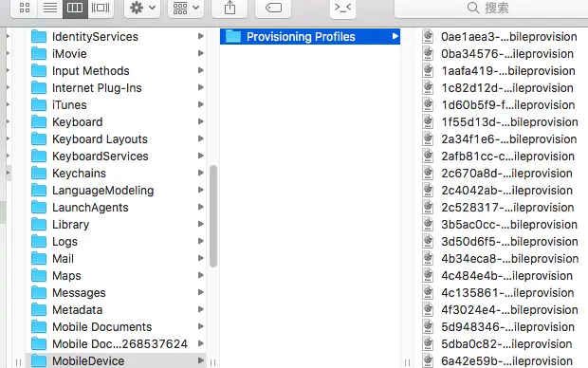The width and height of the screenshot is (588, 368).
Task: Click the Library folder icon
Action: [39, 225]
